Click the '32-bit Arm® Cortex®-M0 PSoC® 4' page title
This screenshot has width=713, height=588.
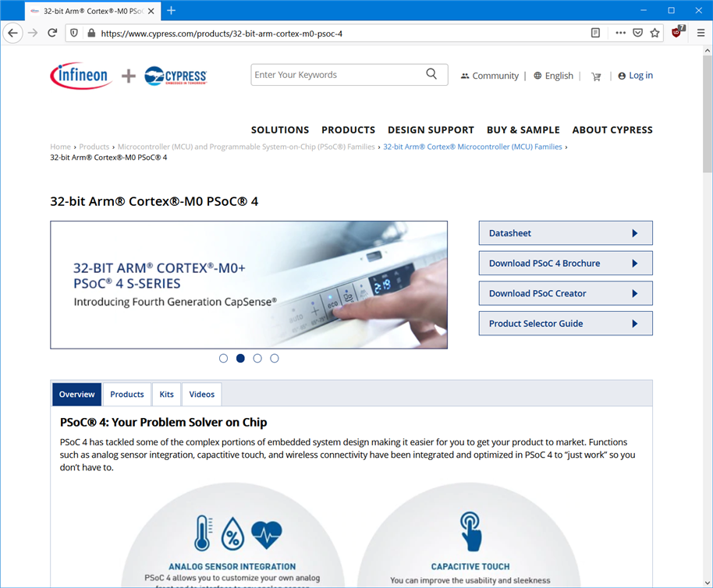tap(154, 201)
